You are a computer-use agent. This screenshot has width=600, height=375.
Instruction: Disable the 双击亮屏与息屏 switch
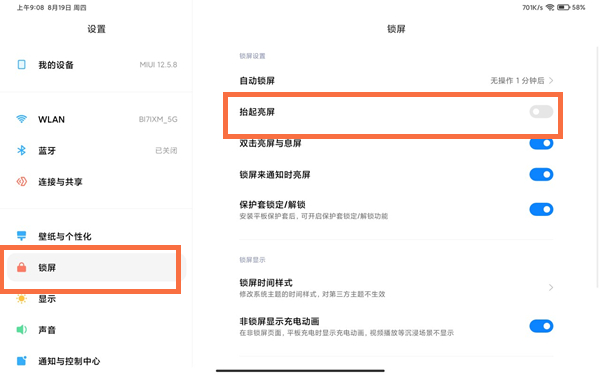pyautogui.click(x=541, y=143)
